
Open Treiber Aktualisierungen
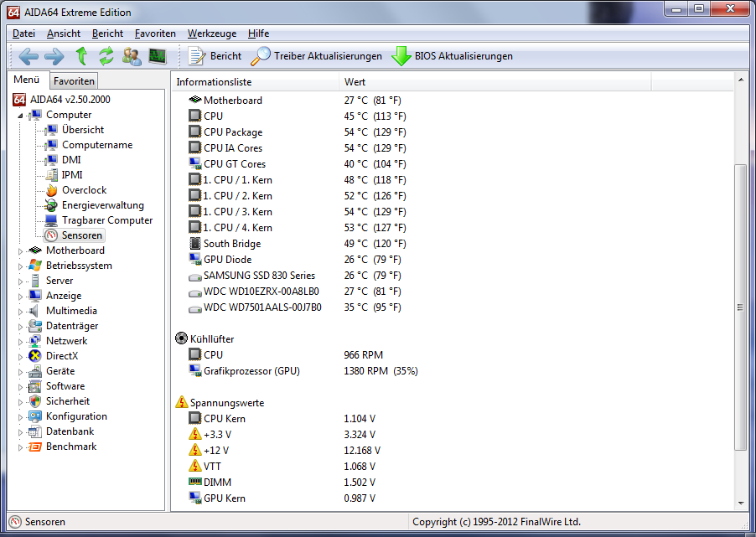point(316,56)
